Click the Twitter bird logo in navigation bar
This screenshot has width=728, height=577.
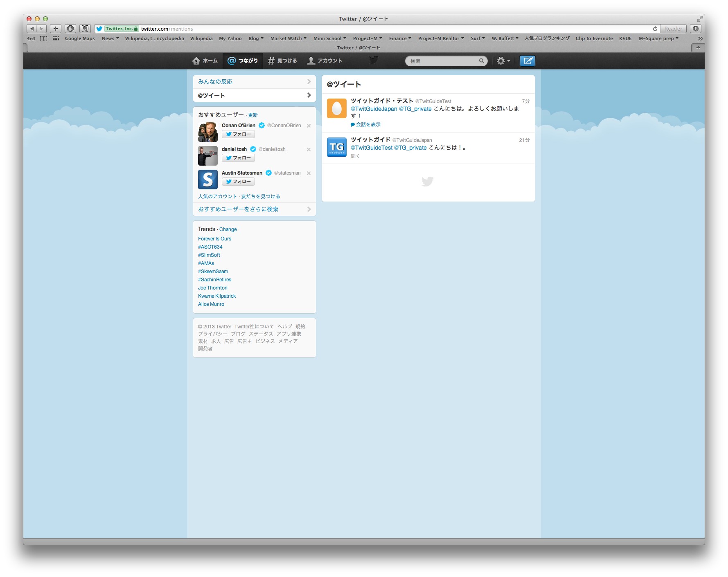(x=373, y=60)
